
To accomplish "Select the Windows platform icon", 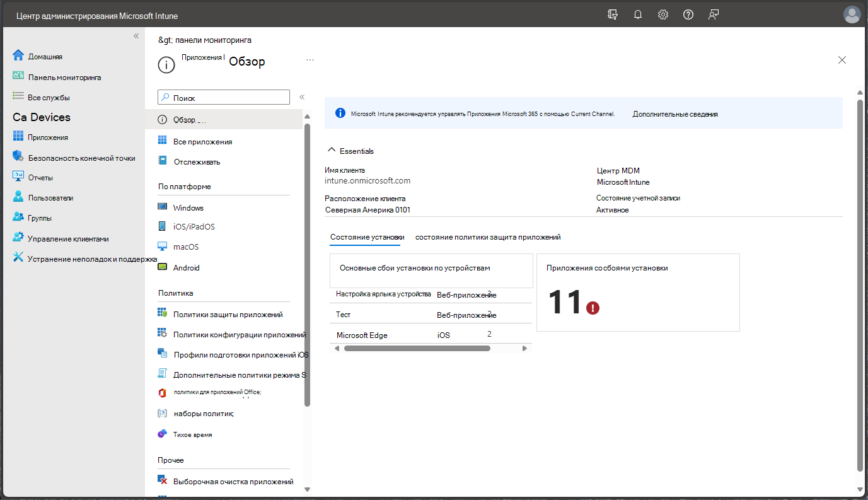I will click(x=163, y=207).
